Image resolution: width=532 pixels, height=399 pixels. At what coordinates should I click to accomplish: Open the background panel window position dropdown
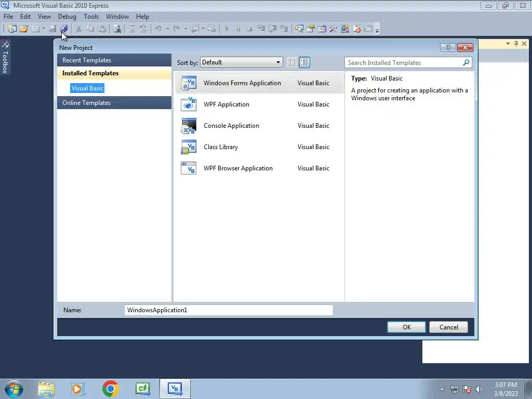[508, 44]
